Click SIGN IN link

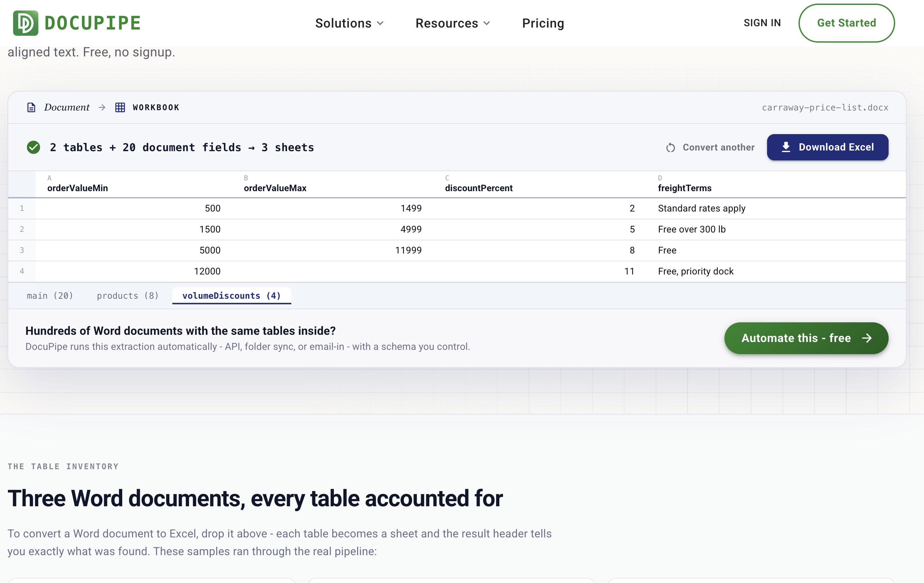click(x=762, y=23)
